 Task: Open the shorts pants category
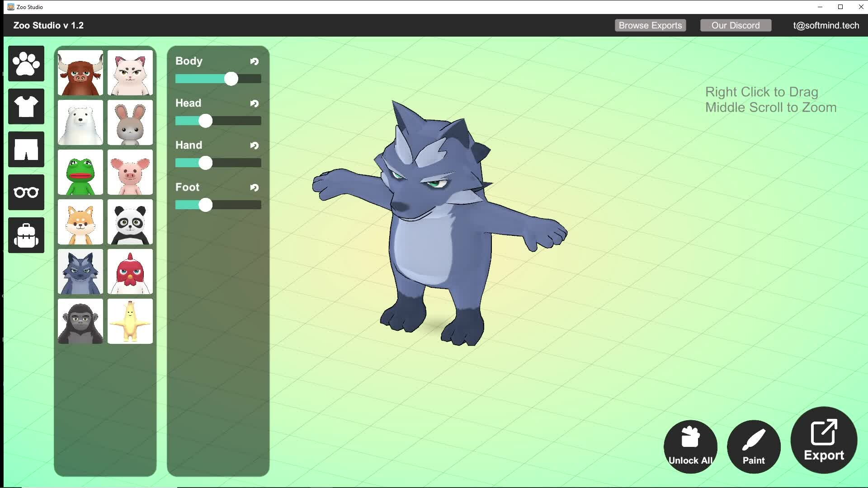click(26, 150)
